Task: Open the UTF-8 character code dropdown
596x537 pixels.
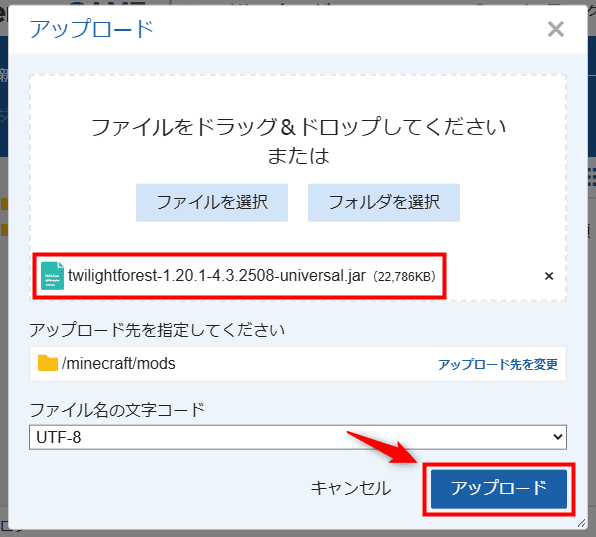Action: (x=298, y=437)
